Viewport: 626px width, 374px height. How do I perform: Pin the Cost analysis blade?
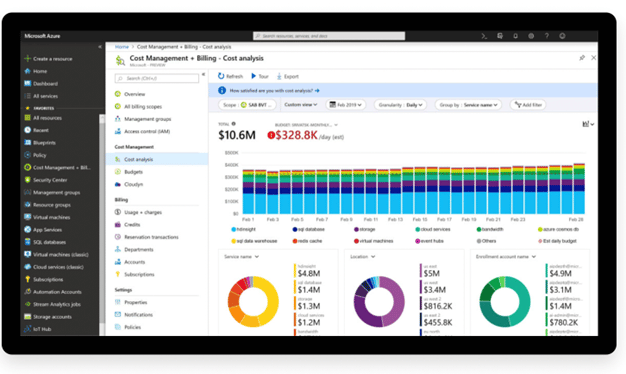point(582,58)
